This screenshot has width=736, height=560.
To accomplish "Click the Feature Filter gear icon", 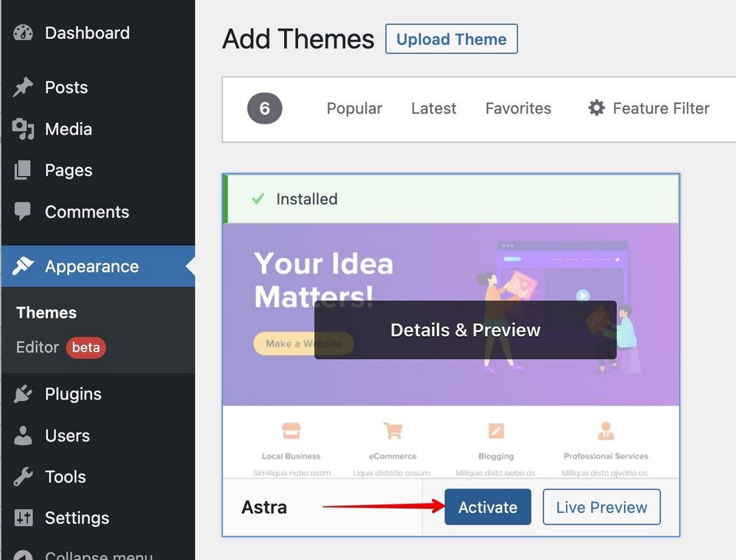I will [597, 108].
